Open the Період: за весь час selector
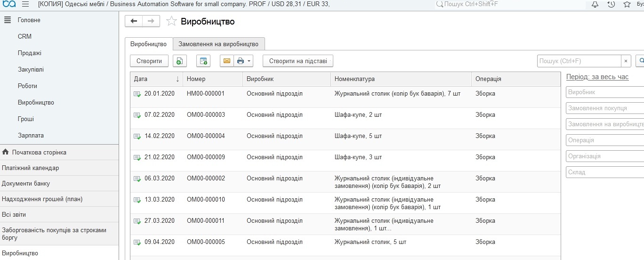 (x=597, y=77)
